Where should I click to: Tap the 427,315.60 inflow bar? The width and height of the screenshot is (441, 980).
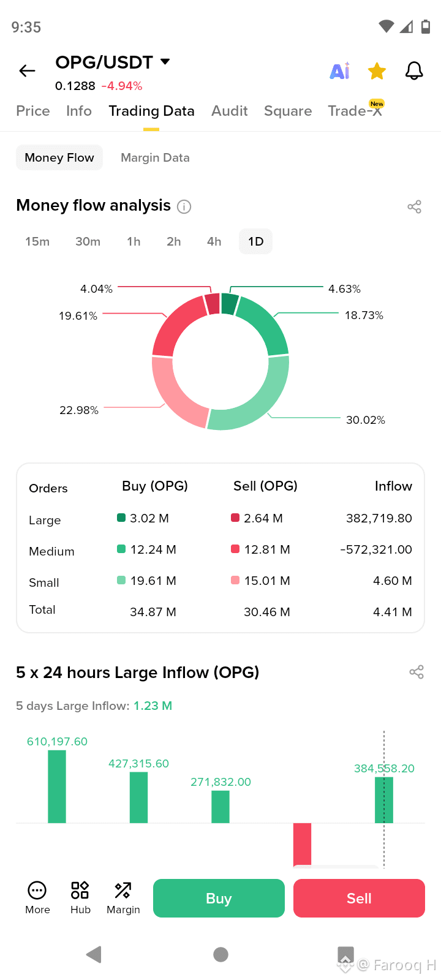138,797
